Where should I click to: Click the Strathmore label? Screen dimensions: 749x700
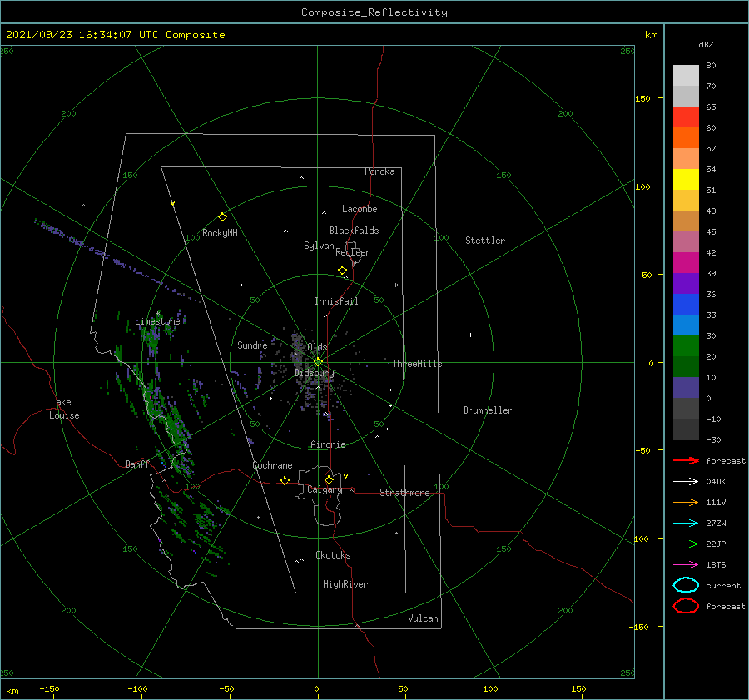tap(404, 493)
